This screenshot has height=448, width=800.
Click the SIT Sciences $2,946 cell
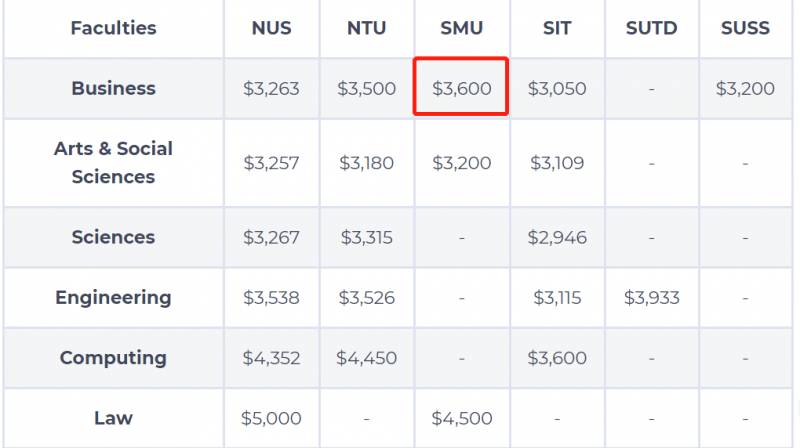[557, 237]
